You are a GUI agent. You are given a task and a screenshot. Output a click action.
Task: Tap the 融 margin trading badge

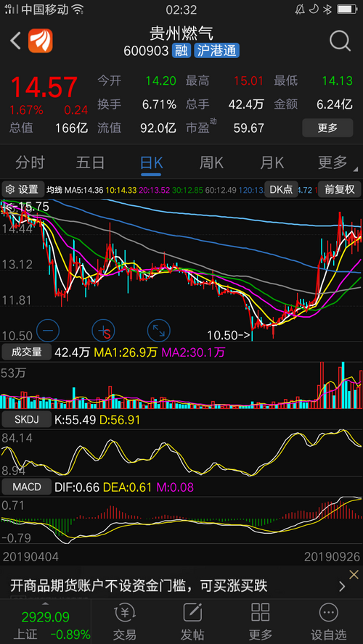[181, 51]
